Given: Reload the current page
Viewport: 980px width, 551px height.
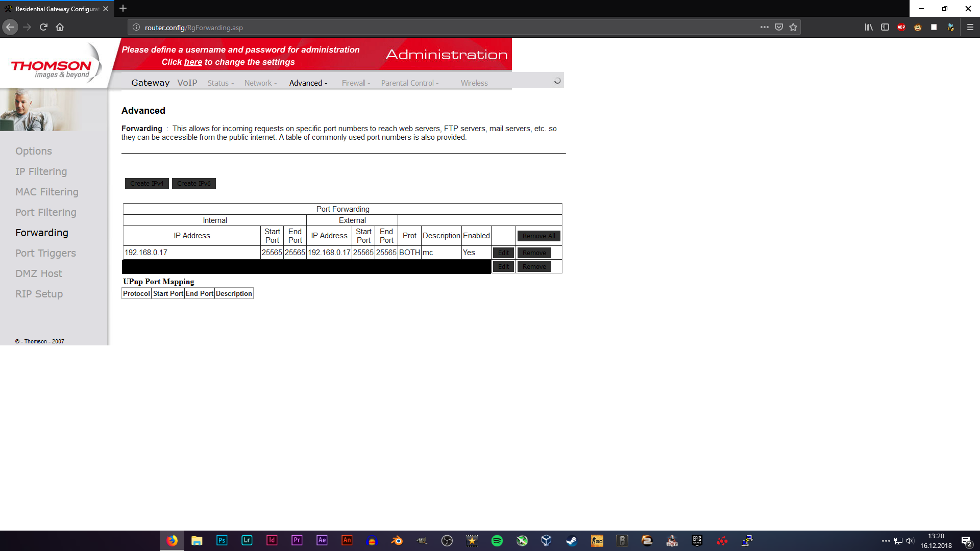Looking at the screenshot, I should [43, 28].
